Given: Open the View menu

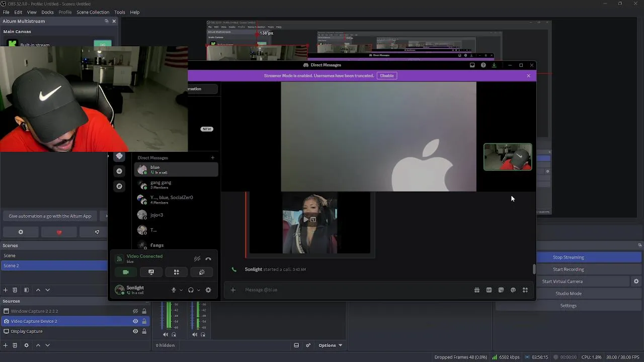Looking at the screenshot, I should pos(32,12).
